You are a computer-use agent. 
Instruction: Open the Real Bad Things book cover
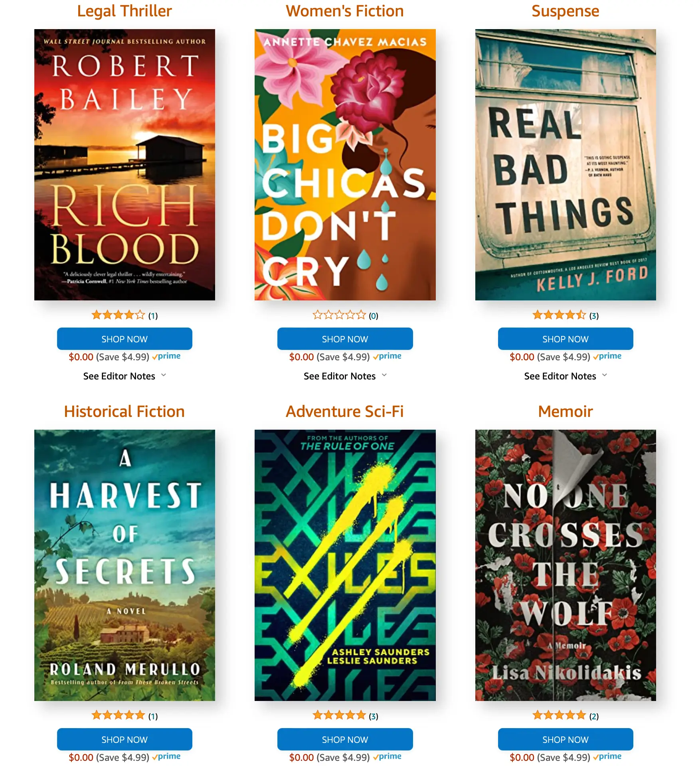(x=566, y=165)
